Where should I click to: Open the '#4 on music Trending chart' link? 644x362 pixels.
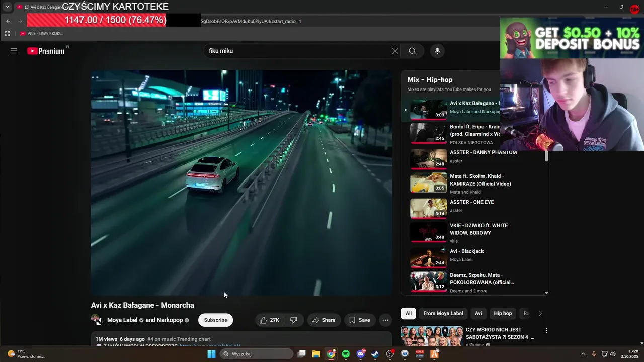(179, 339)
